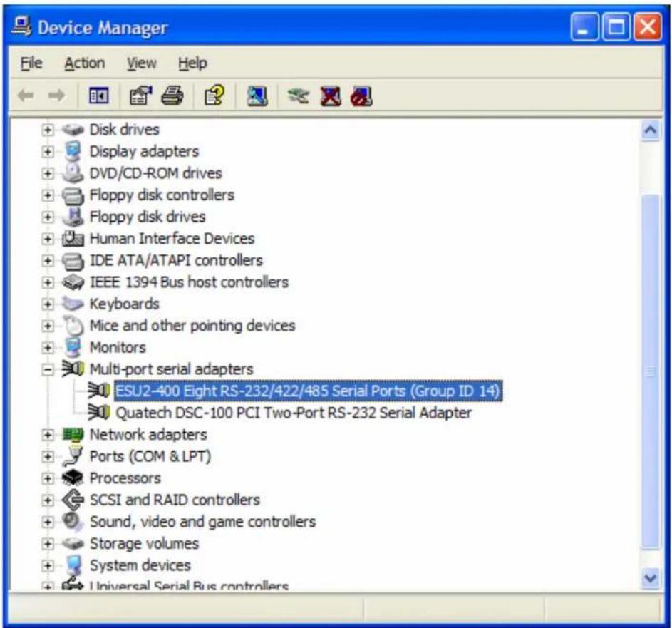Select the Floppy disk controllers label

[162, 195]
